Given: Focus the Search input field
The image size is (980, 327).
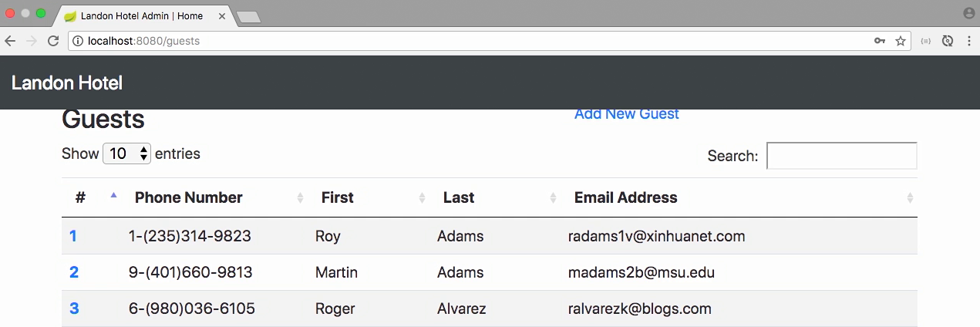Looking at the screenshot, I should [x=842, y=156].
